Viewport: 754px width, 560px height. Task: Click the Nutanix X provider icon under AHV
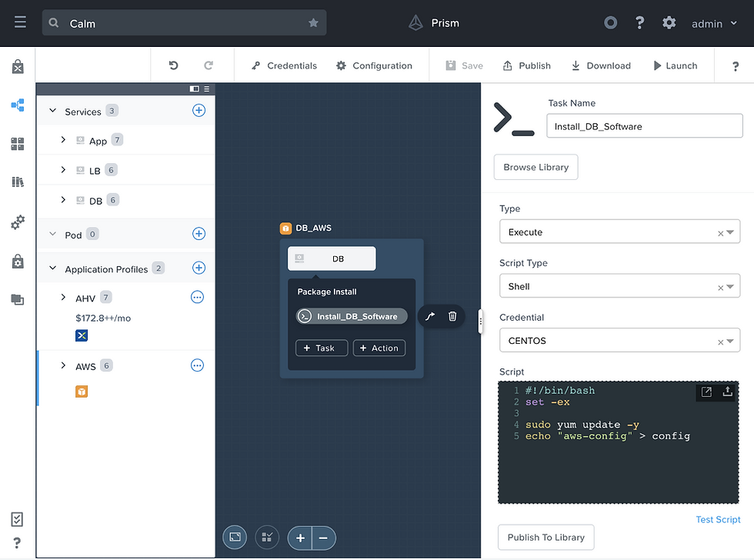tap(82, 335)
